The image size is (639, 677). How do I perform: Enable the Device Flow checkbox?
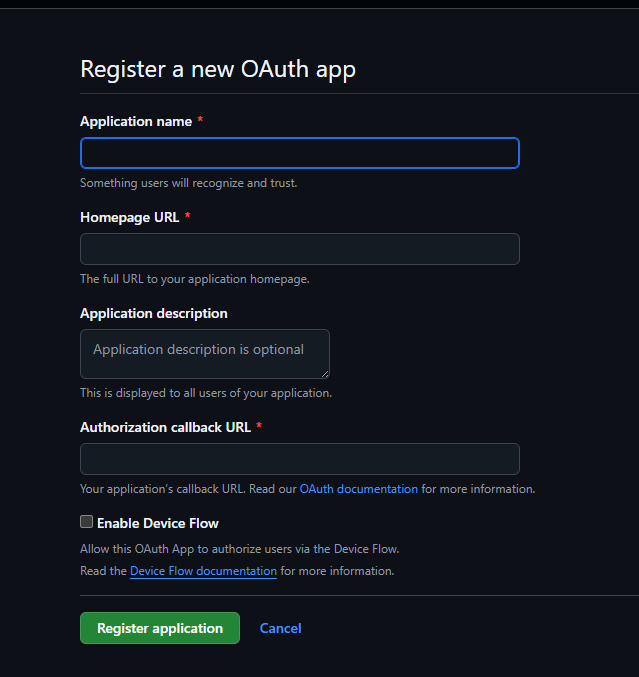[87, 522]
